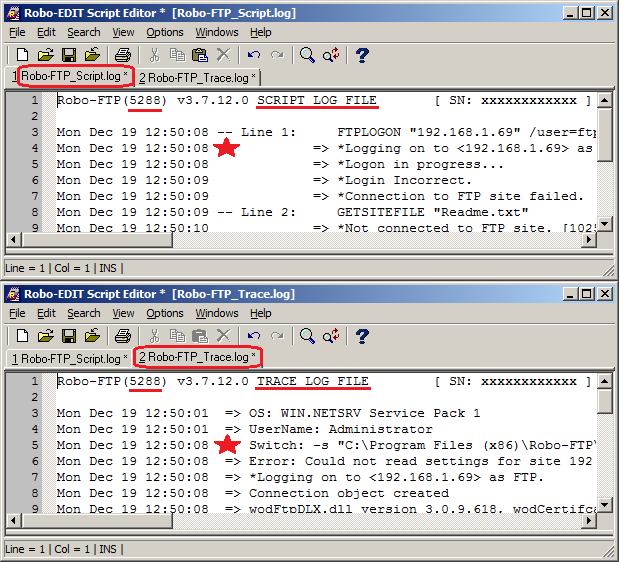This screenshot has width=620, height=562.
Task: Click Undo arrow in Script.log window
Action: tap(254, 55)
